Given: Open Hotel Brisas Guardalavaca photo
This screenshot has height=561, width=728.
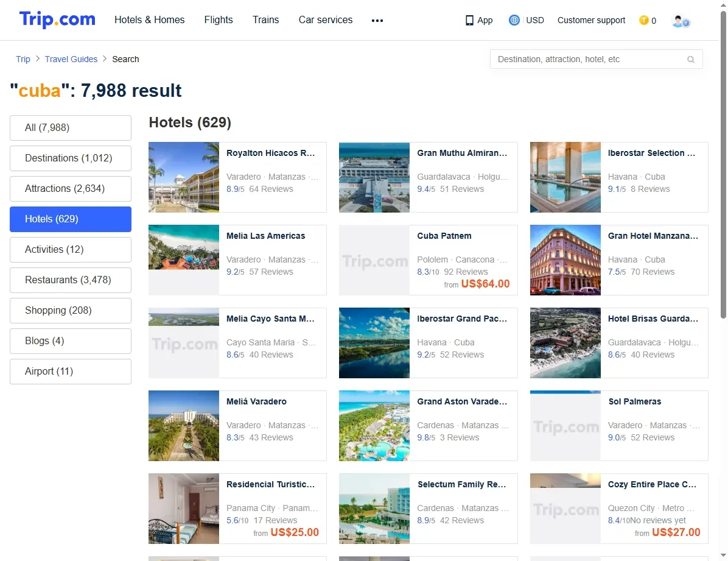Looking at the screenshot, I should coord(565,343).
